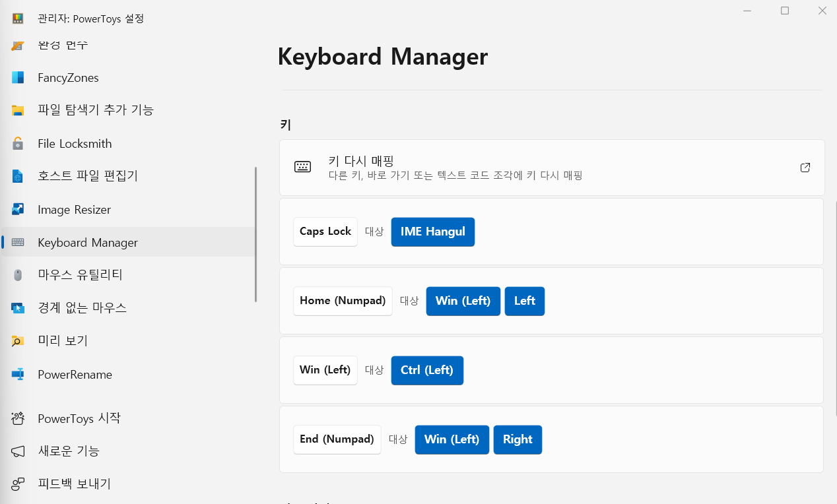Image resolution: width=837 pixels, height=504 pixels.
Task: Click the File Locksmith padlock icon
Action: (x=18, y=143)
